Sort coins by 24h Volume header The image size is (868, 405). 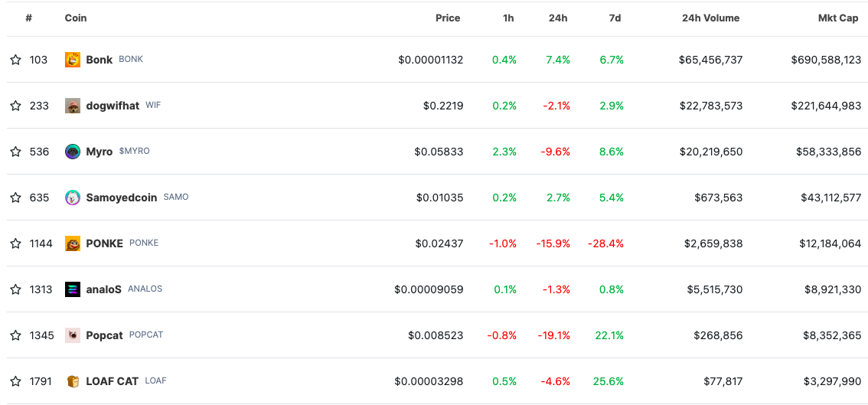(x=710, y=18)
